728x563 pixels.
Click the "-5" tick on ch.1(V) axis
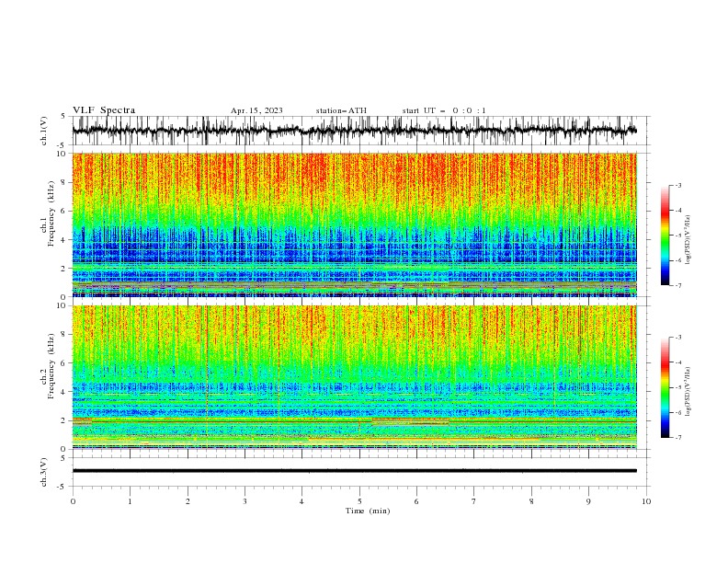pyautogui.click(x=63, y=145)
